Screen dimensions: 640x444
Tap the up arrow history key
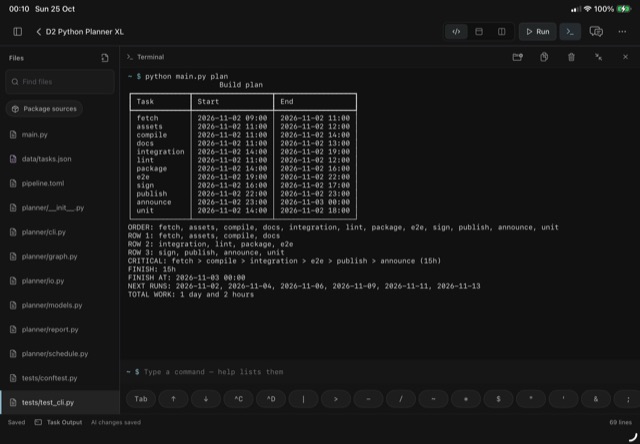pyautogui.click(x=173, y=399)
